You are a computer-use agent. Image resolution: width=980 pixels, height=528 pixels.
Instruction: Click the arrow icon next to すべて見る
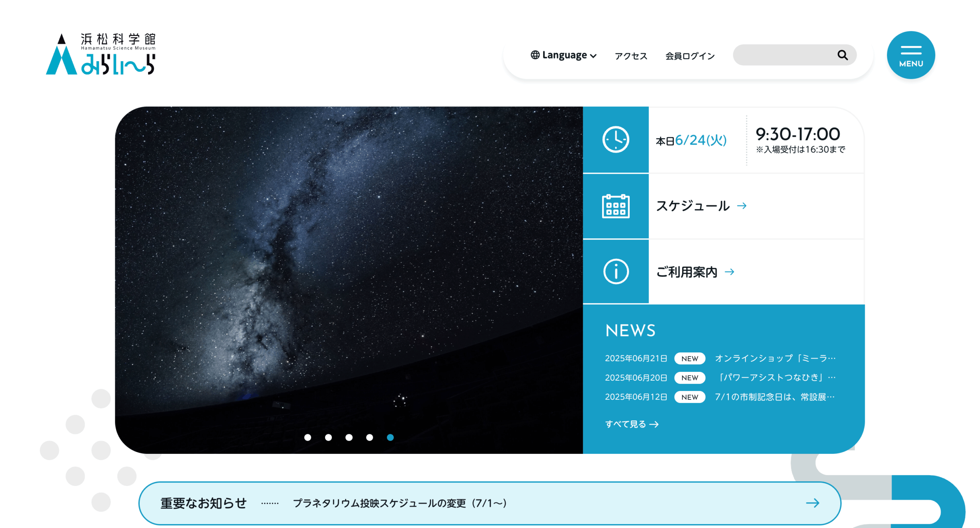pyautogui.click(x=654, y=424)
